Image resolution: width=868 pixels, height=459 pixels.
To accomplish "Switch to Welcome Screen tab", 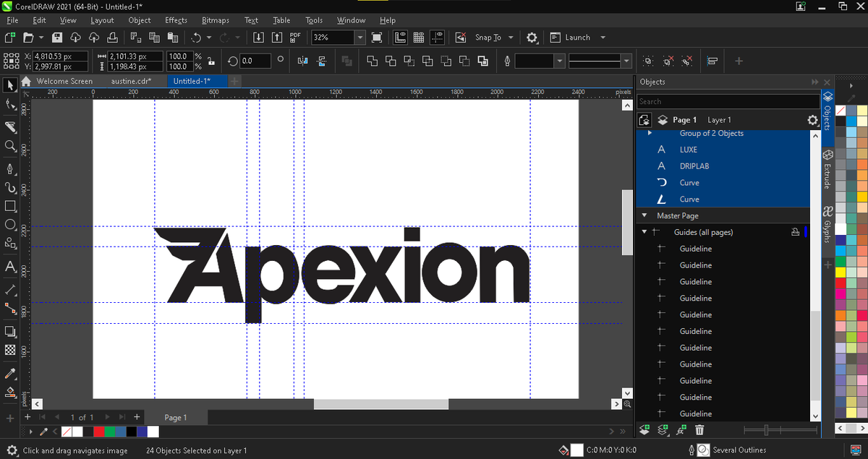I will tap(64, 81).
